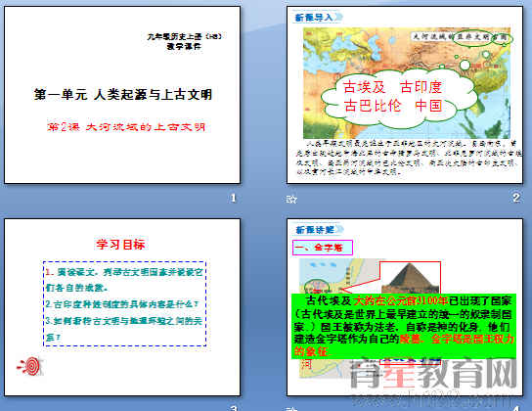The width and height of the screenshot is (532, 411).
Task: Click the slide number 1 label
Action: pyautogui.click(x=233, y=198)
